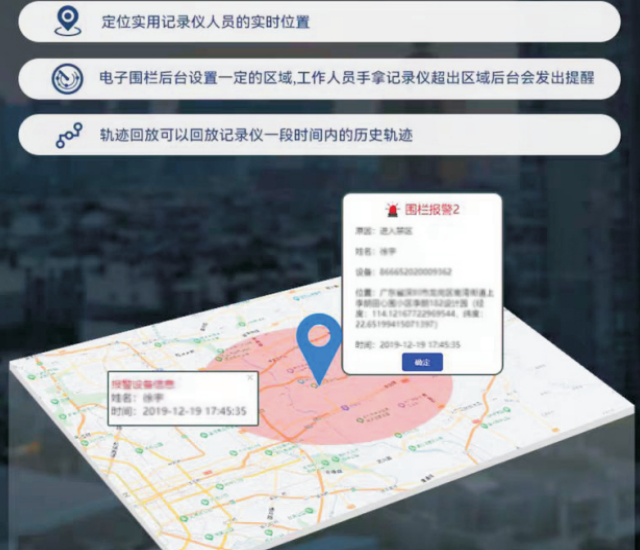The image size is (640, 550).
Task: Click the track replay route icon
Action: click(69, 136)
